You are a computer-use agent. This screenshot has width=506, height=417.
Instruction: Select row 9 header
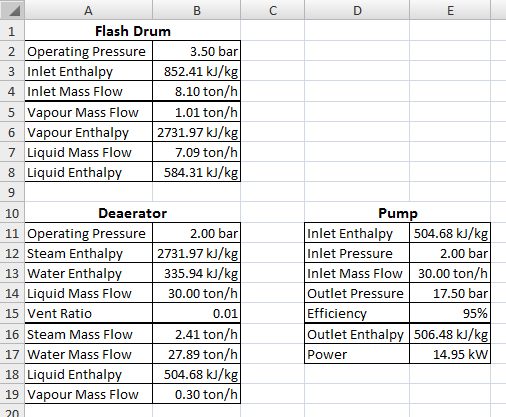coord(12,192)
